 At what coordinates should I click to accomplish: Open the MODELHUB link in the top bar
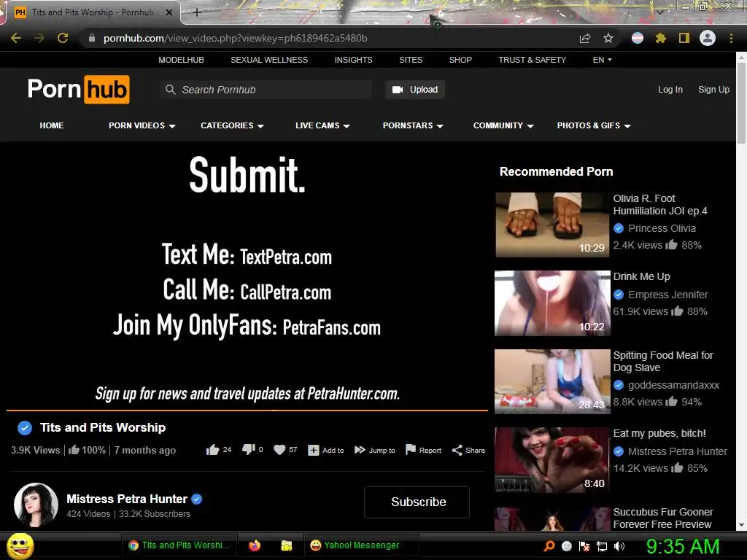(x=181, y=60)
